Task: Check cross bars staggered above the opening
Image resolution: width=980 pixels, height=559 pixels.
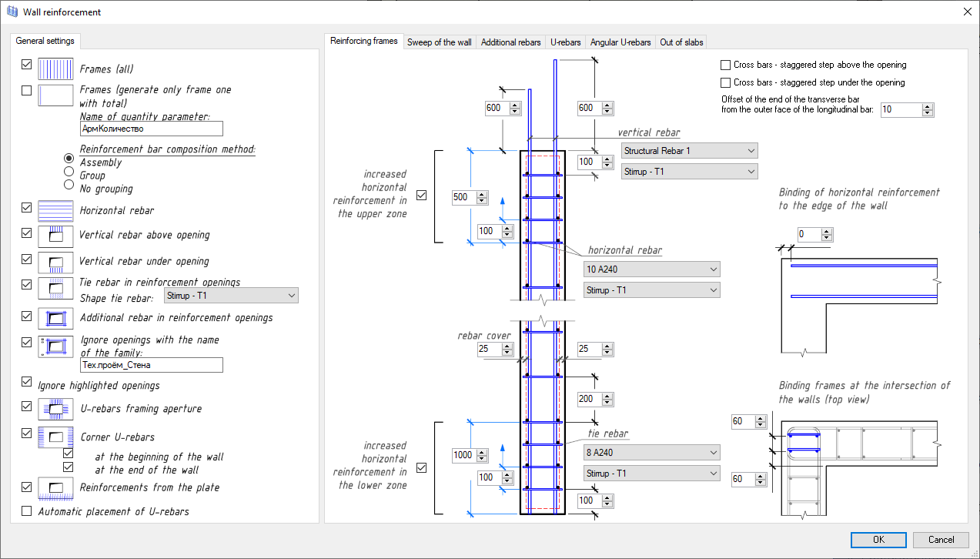Action: (725, 65)
